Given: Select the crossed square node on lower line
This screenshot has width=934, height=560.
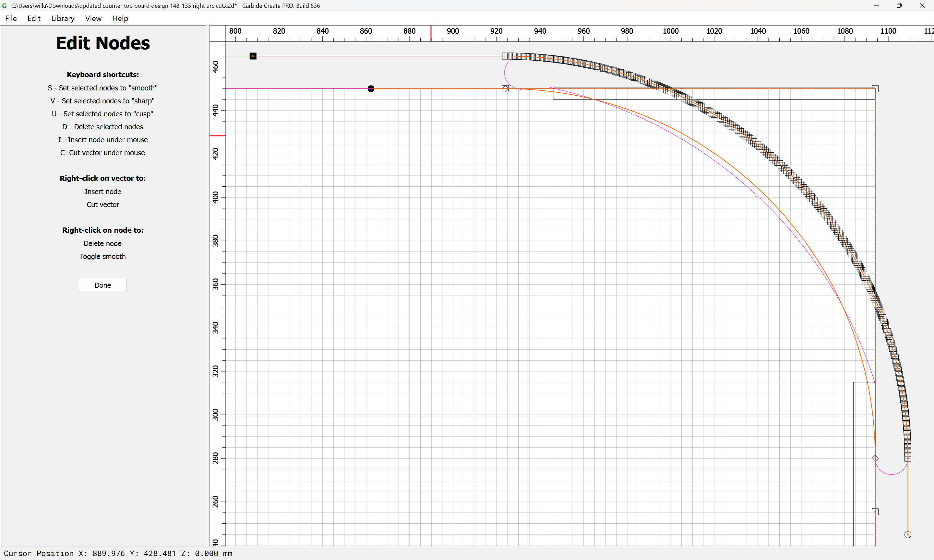Looking at the screenshot, I should tap(505, 89).
